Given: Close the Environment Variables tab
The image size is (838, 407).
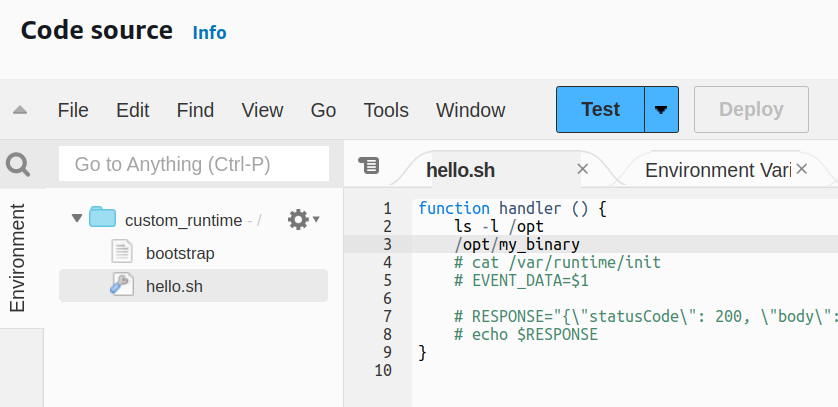Looking at the screenshot, I should 801,169.
